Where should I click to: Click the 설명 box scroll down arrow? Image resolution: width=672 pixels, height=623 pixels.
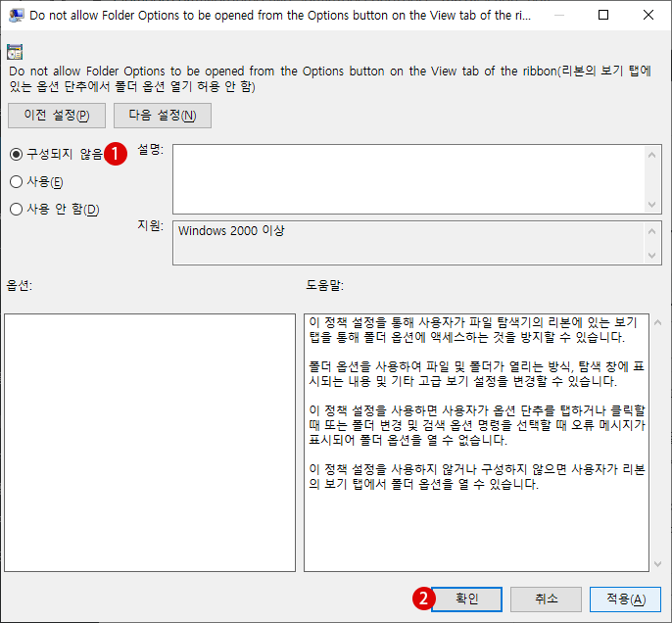[x=651, y=205]
